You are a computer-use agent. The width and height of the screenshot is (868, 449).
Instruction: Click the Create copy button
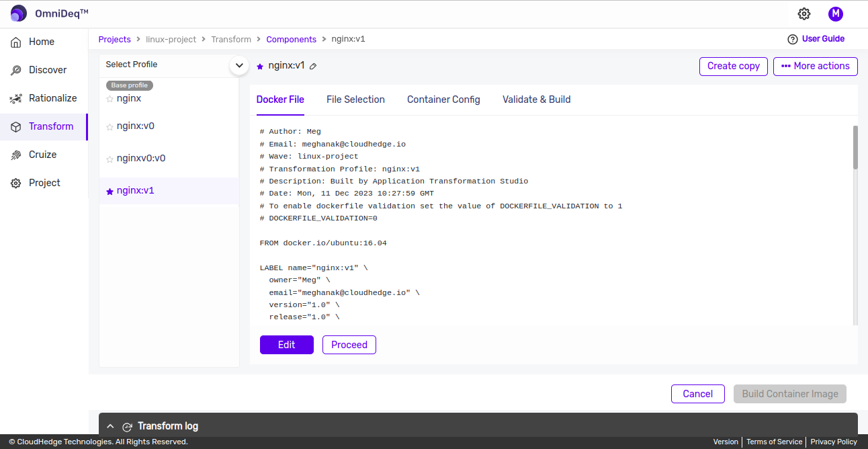(x=734, y=66)
